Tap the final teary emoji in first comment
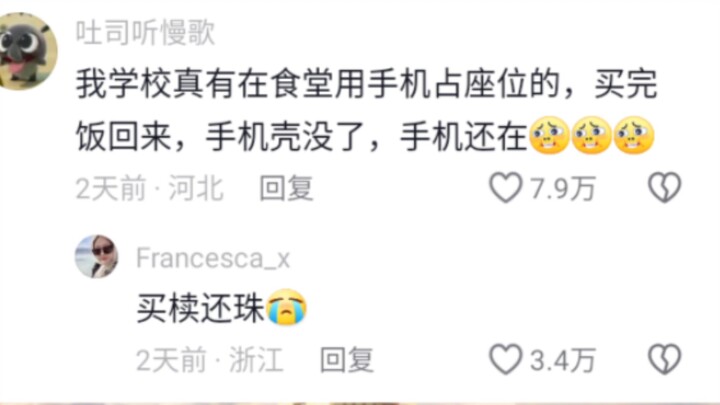 pyautogui.click(x=634, y=135)
